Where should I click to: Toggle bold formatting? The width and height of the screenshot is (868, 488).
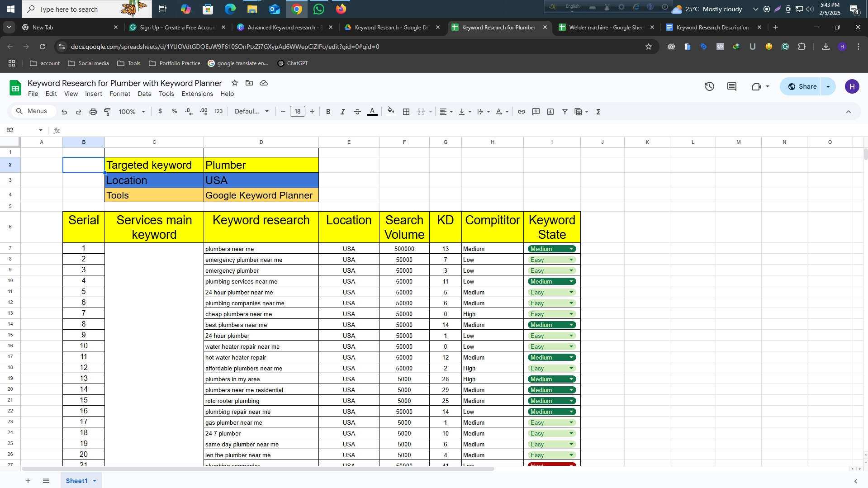tap(328, 112)
